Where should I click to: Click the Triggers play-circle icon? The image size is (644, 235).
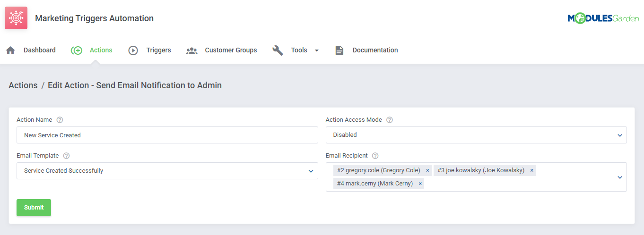[133, 50]
